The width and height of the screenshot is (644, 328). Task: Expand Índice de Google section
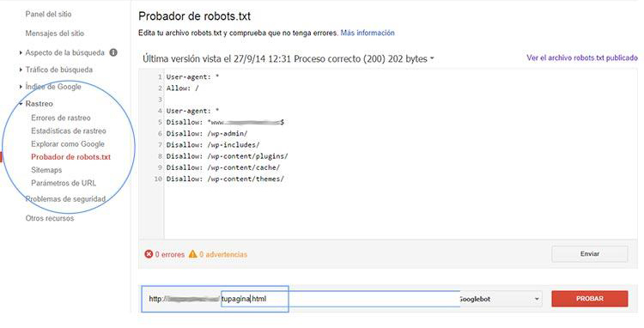pyautogui.click(x=53, y=87)
